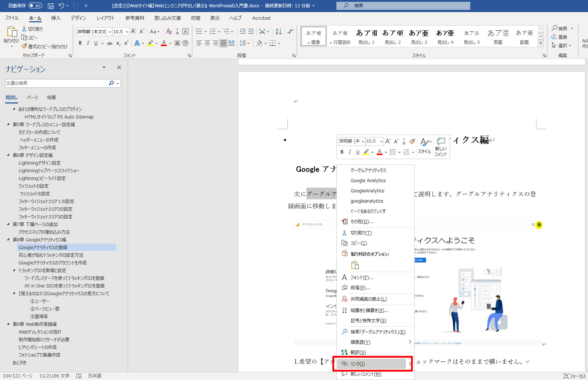The width and height of the screenshot is (588, 380).
Task: Choose 翻訳(S) from context menu
Action: click(x=375, y=352)
